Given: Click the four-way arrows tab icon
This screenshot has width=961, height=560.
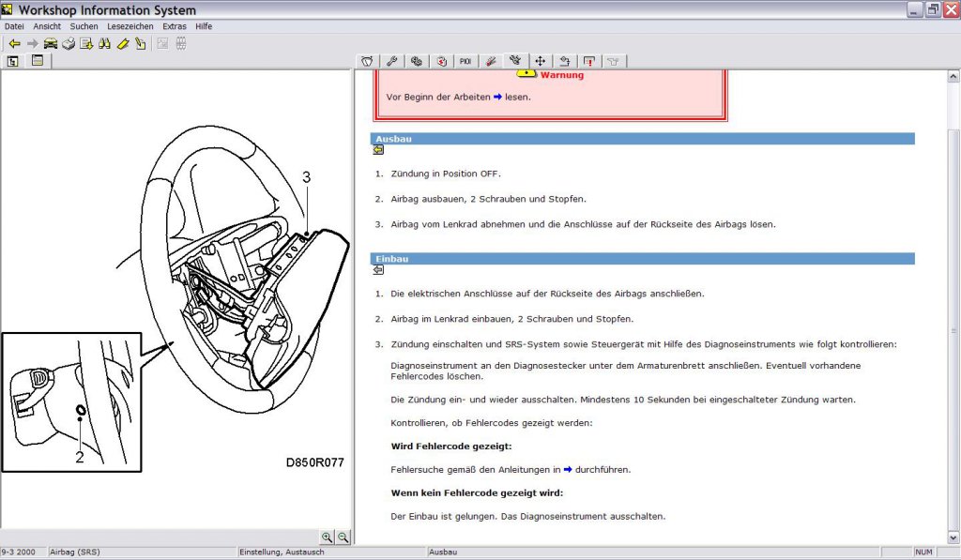Looking at the screenshot, I should tap(540, 61).
